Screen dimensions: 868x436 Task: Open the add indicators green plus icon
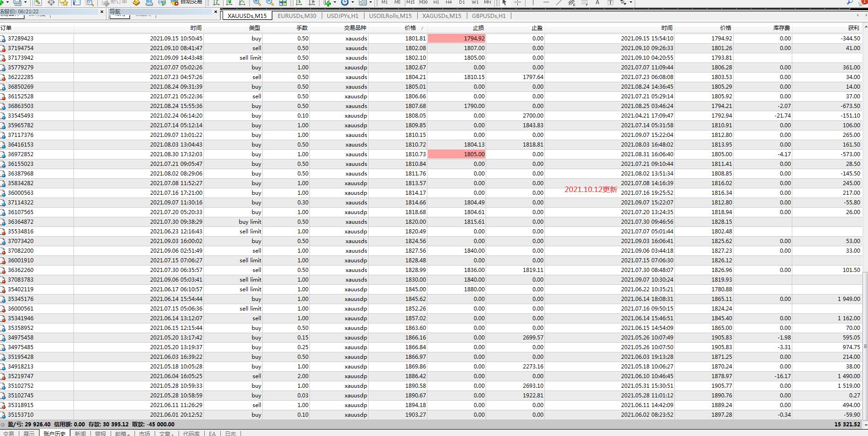tap(327, 2)
